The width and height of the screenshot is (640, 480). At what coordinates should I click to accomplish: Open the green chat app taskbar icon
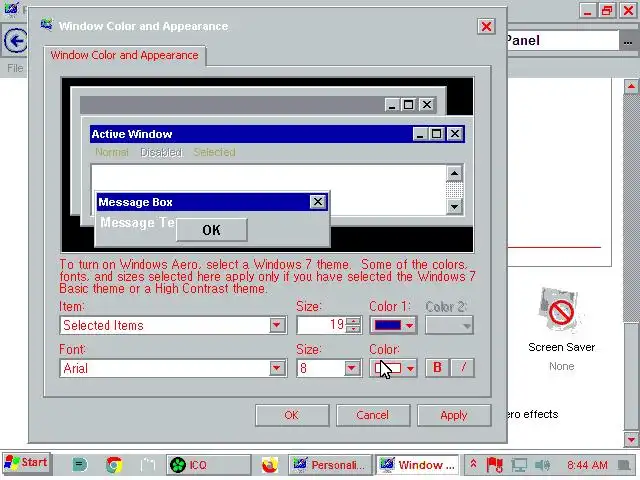click(80, 464)
